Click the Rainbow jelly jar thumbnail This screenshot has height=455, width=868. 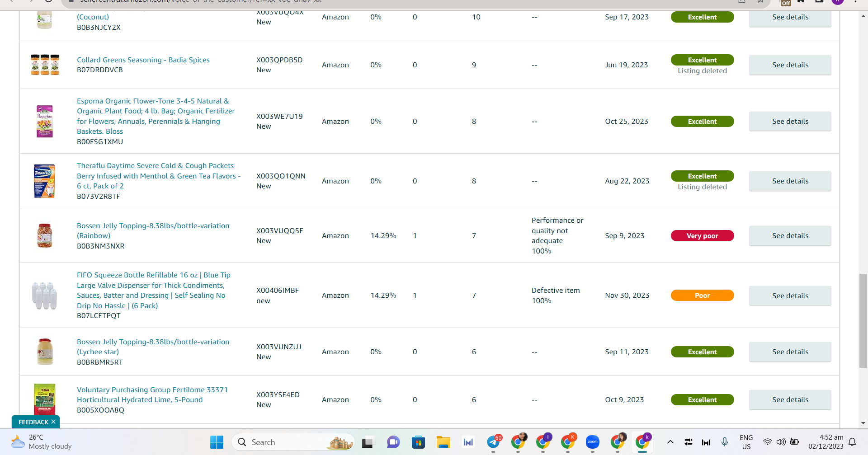(x=45, y=235)
